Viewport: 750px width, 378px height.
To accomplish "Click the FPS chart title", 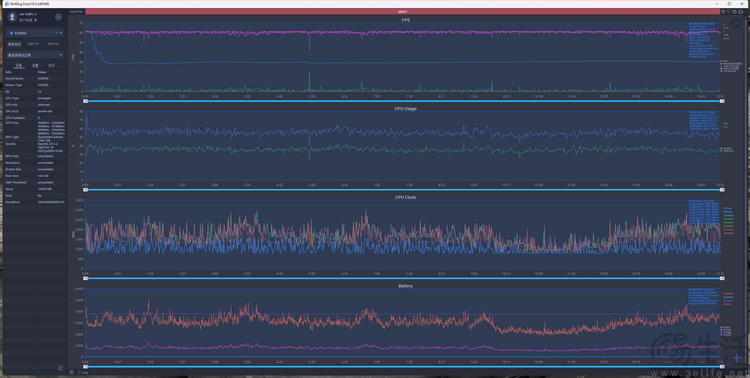I will click(x=405, y=20).
